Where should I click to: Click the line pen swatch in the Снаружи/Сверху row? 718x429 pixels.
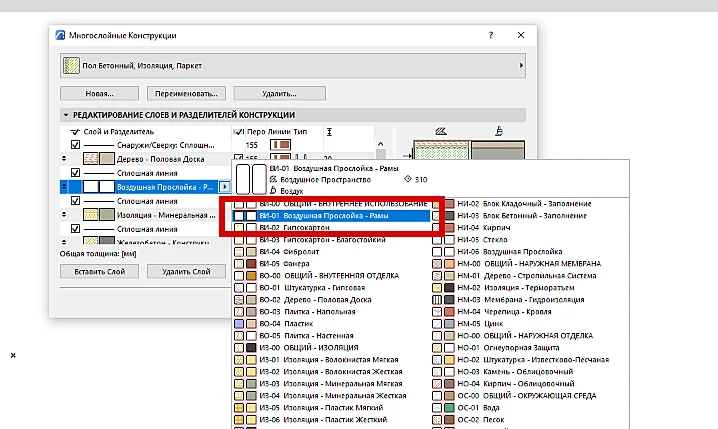click(280, 145)
